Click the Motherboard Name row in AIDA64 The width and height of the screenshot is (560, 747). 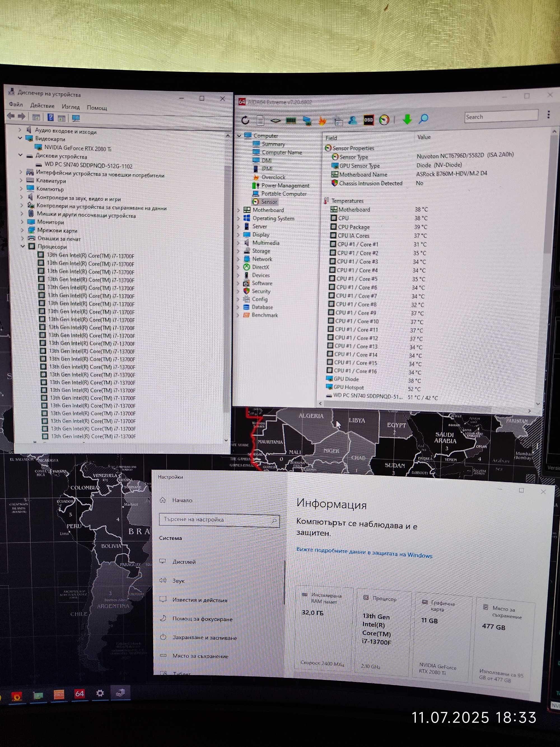tap(409, 174)
